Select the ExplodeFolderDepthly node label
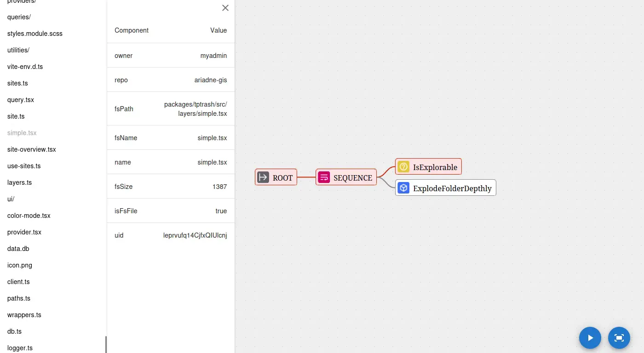The height and width of the screenshot is (353, 644). [452, 188]
